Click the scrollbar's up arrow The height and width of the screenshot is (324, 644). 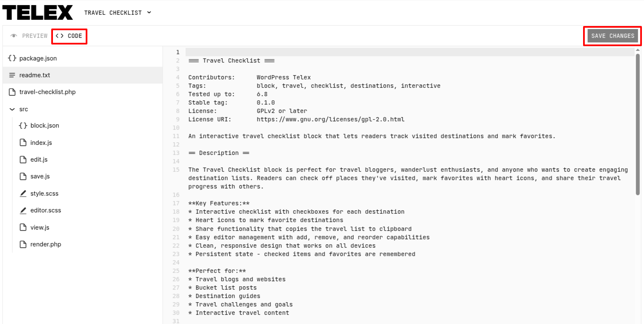coord(638,50)
